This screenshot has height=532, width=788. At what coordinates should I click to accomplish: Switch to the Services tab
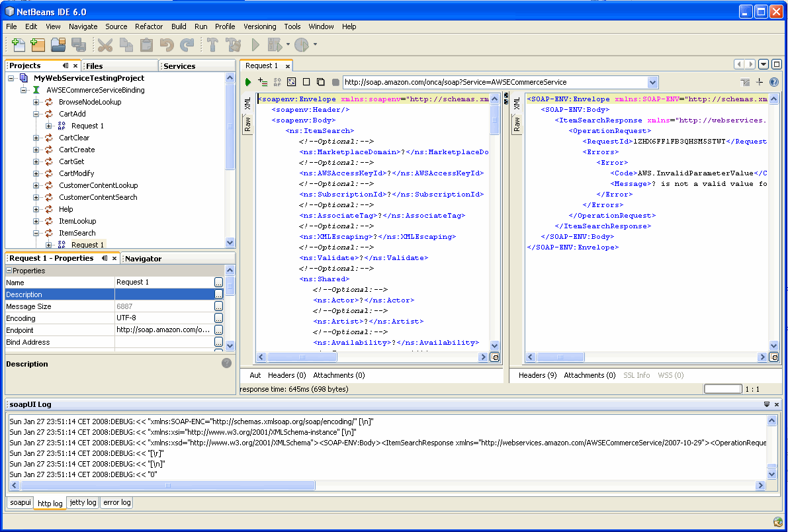pos(179,66)
